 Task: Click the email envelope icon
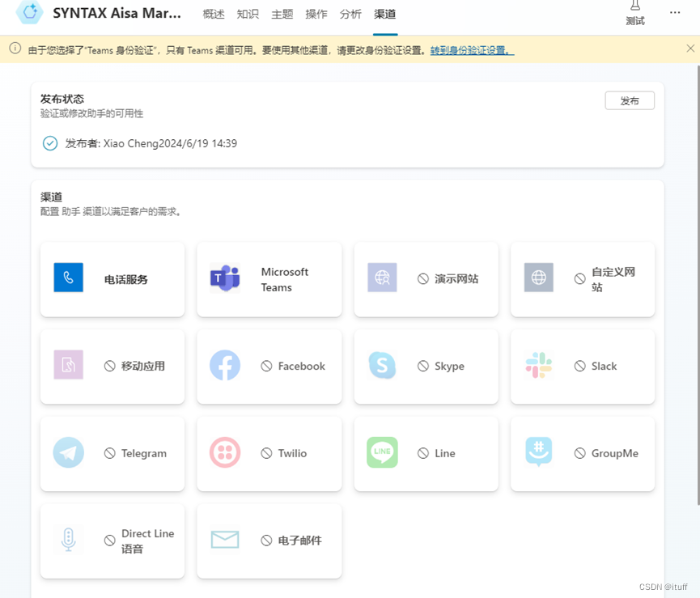[x=225, y=540]
